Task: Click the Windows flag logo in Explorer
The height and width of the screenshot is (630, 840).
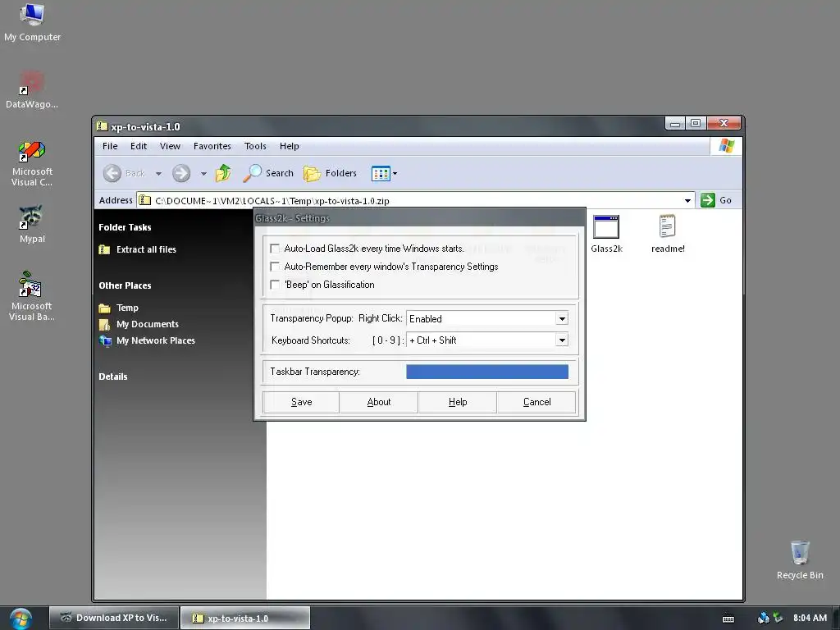Action: point(727,146)
